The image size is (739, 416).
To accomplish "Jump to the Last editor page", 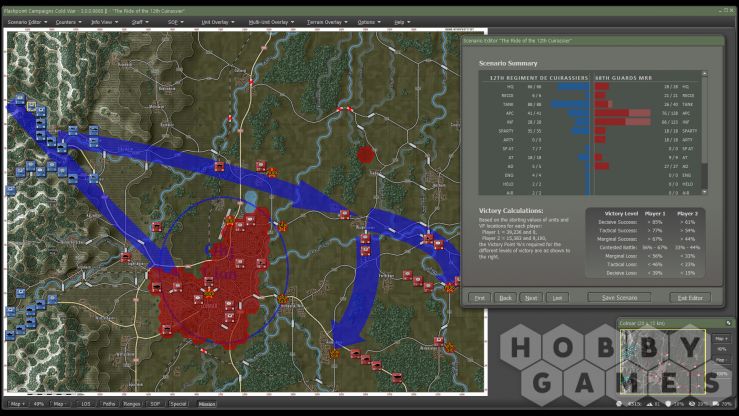I will pyautogui.click(x=557, y=298).
